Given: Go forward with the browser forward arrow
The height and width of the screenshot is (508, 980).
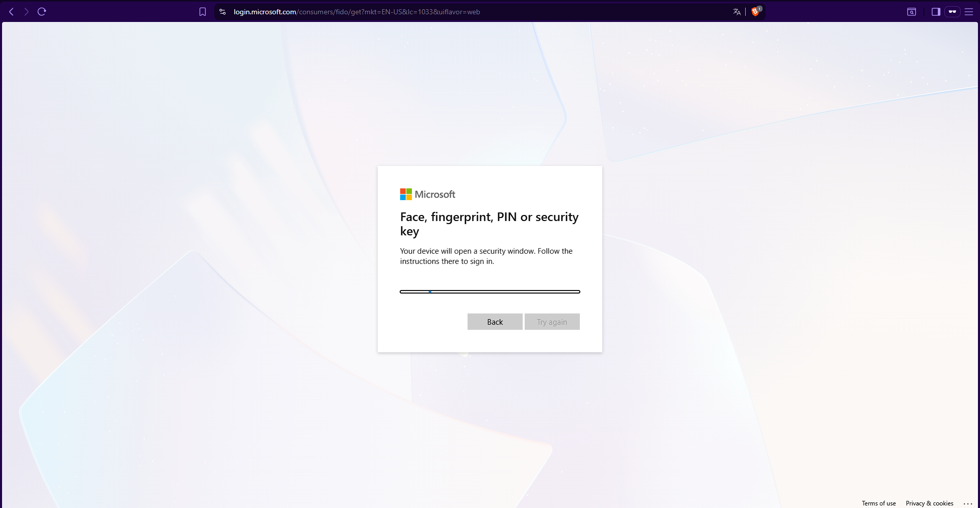Looking at the screenshot, I should pos(26,12).
